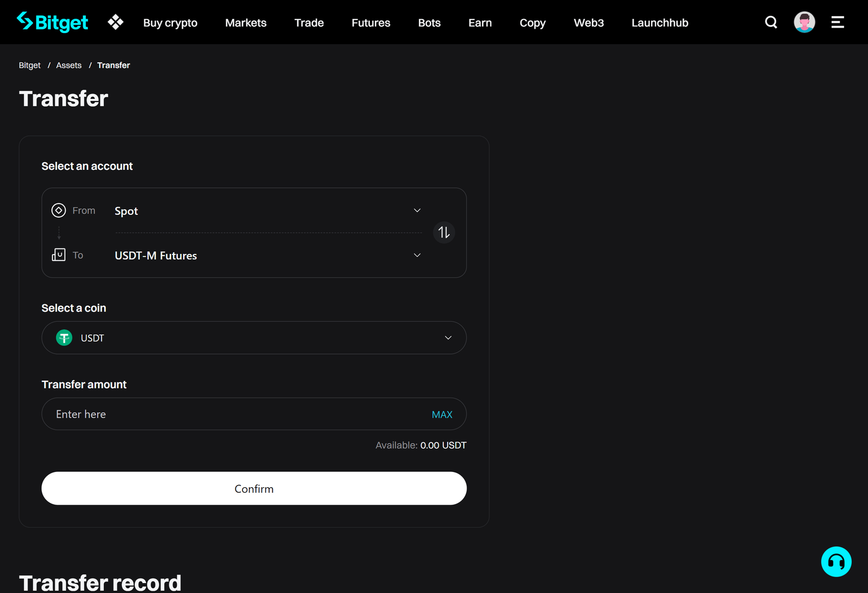Image resolution: width=868 pixels, height=593 pixels.
Task: Open the Futures menu item
Action: click(x=371, y=22)
